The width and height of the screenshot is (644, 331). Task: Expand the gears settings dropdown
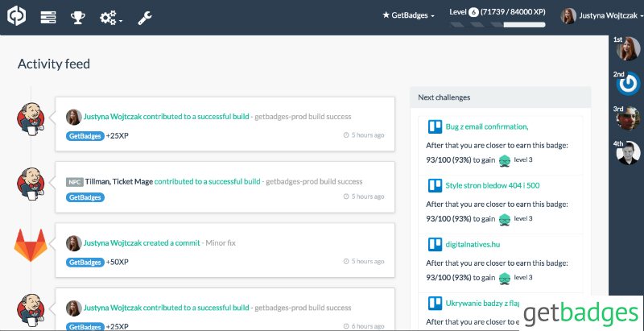coord(111,17)
